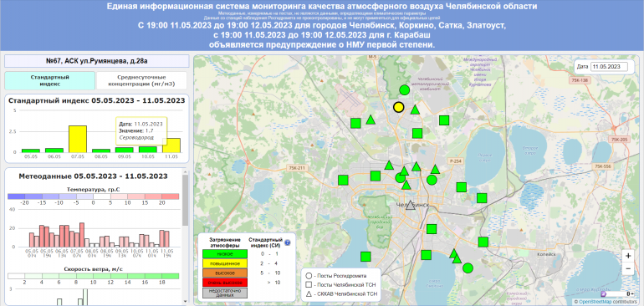
Task: Click the green triangle marker beside yellow circle
Action: click(415, 110)
